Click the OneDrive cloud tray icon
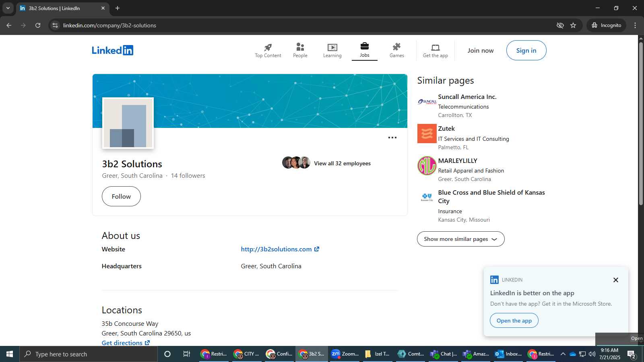The height and width of the screenshot is (362, 644). tap(572, 354)
